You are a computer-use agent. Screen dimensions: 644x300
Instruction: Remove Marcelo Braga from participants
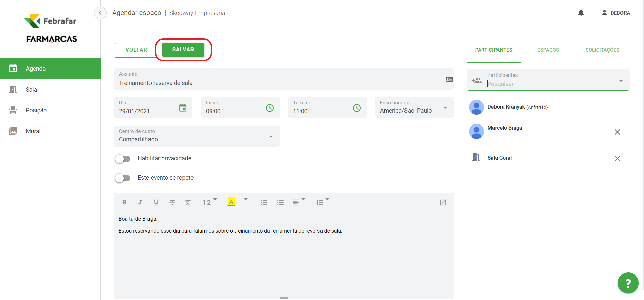(x=617, y=132)
